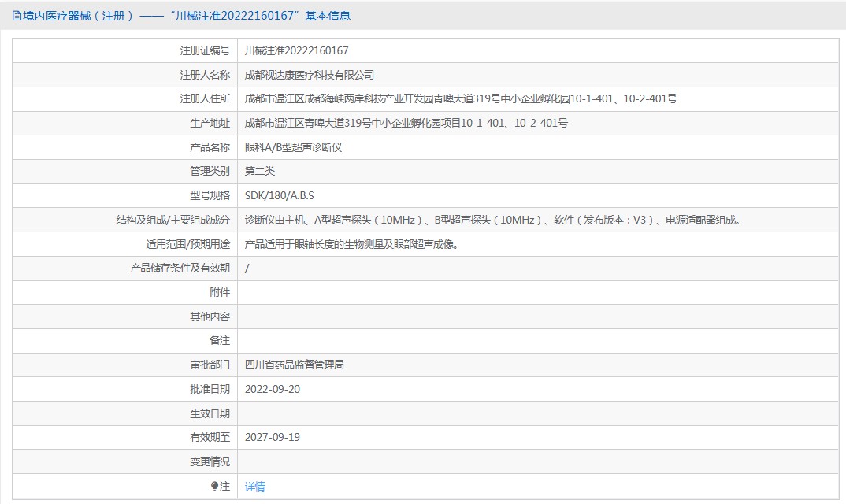Image resolution: width=846 pixels, height=504 pixels.
Task: Click the 批准日期 row label
Action: coord(210,389)
